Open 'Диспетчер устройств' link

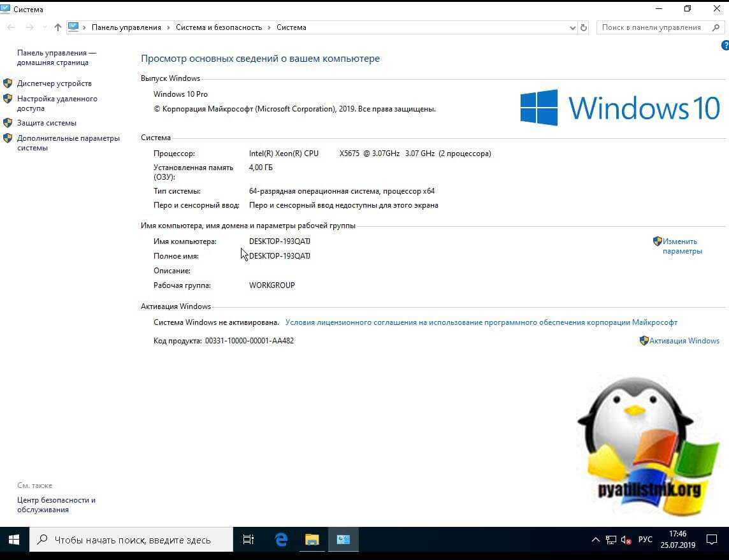(54, 83)
